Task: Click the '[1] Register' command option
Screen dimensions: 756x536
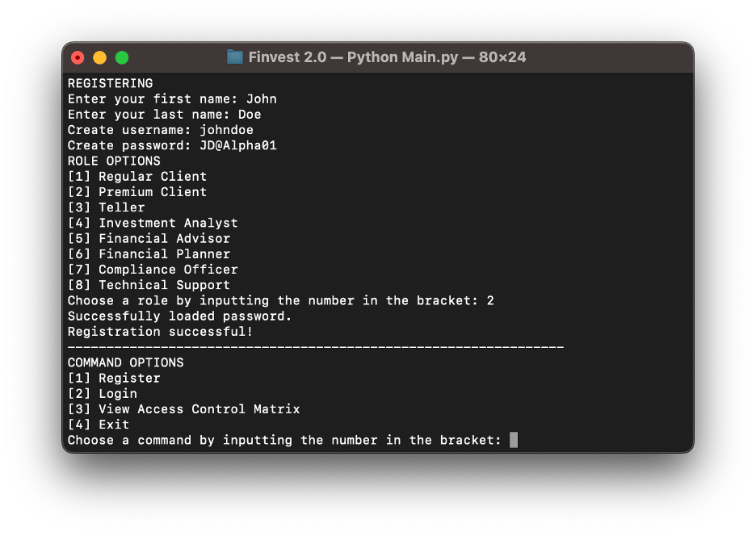Action: 114,378
